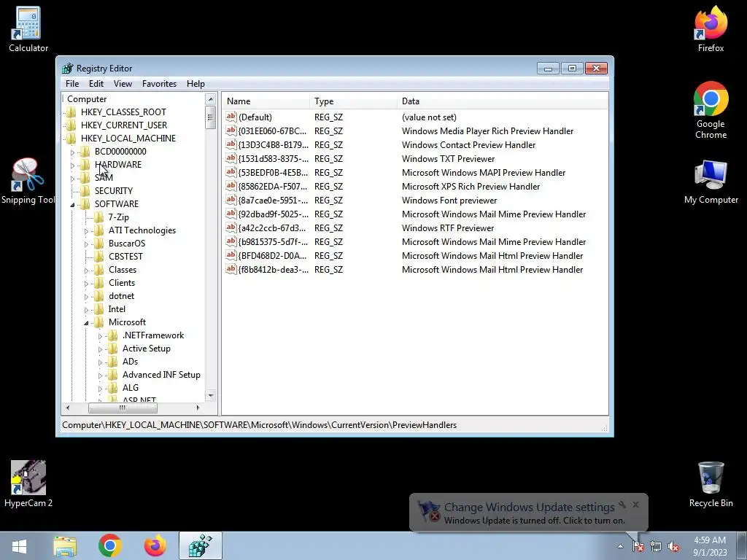
Task: Click the Change Windows Update settings notification
Action: coord(529,513)
